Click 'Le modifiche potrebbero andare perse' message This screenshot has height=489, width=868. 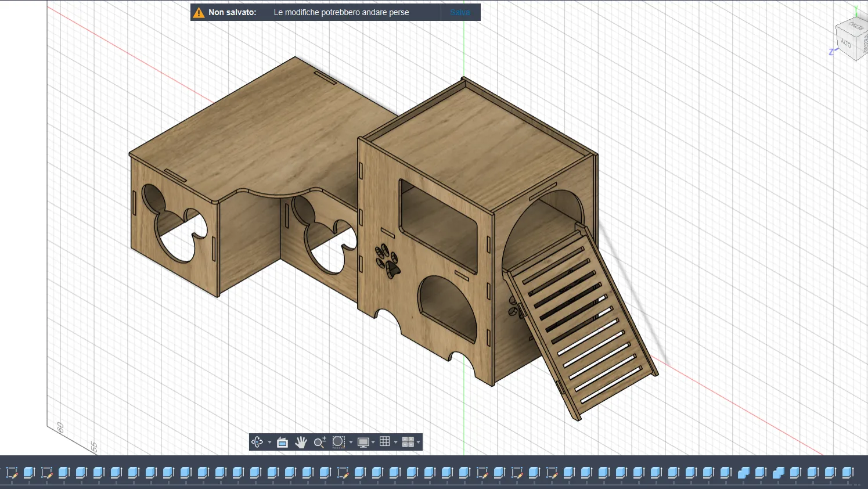click(341, 12)
